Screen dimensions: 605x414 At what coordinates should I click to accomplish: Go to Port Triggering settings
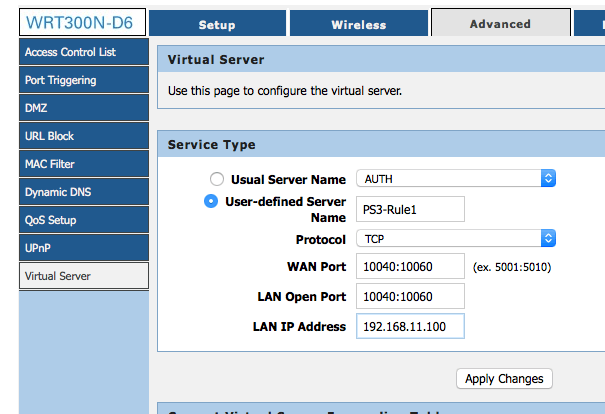coord(84,80)
